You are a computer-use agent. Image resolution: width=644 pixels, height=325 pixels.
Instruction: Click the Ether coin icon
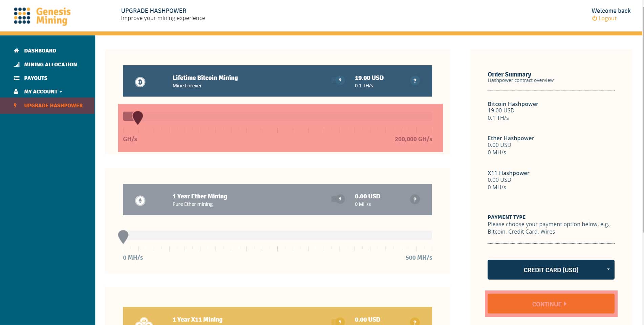tap(140, 200)
